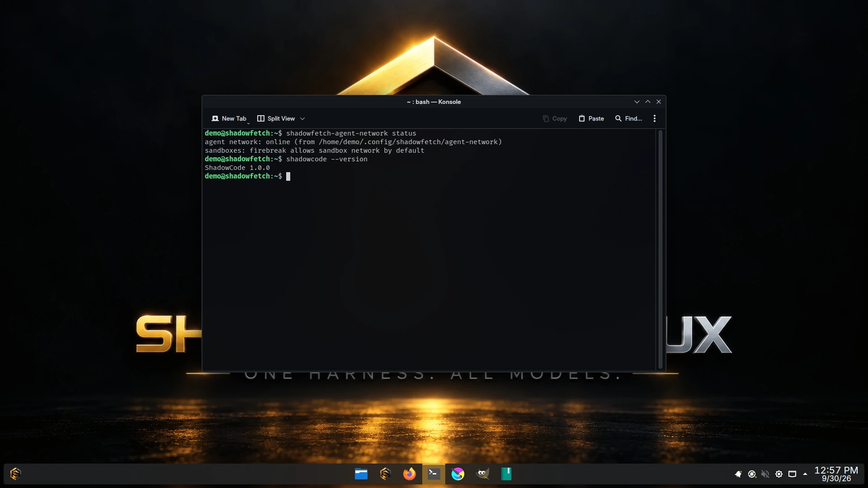Launch Firefox from the taskbar
Screen dimensions: 868x488
coord(410,474)
